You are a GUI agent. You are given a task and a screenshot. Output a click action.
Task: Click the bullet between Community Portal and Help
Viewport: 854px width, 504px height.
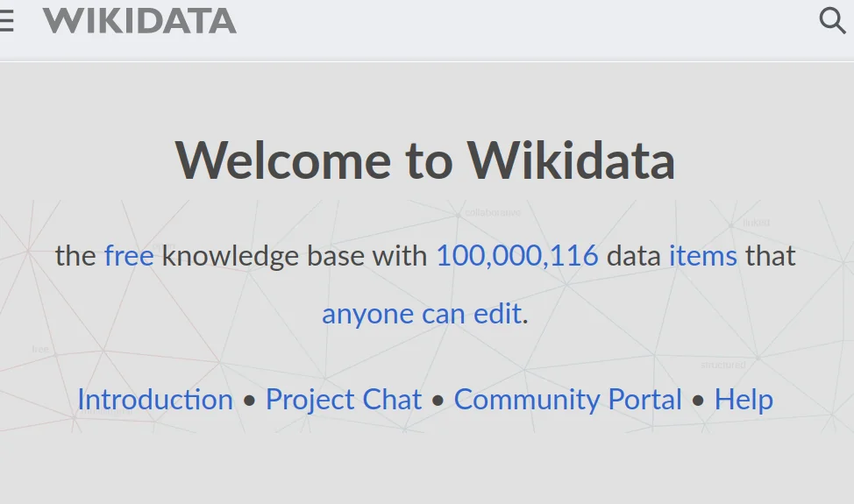point(698,401)
